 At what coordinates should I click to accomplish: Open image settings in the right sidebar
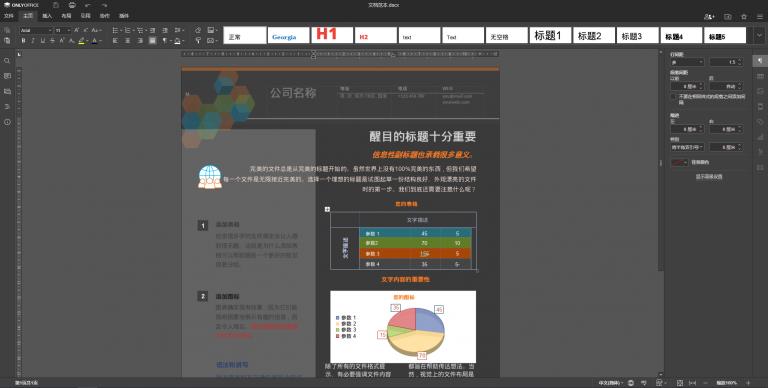[760, 91]
